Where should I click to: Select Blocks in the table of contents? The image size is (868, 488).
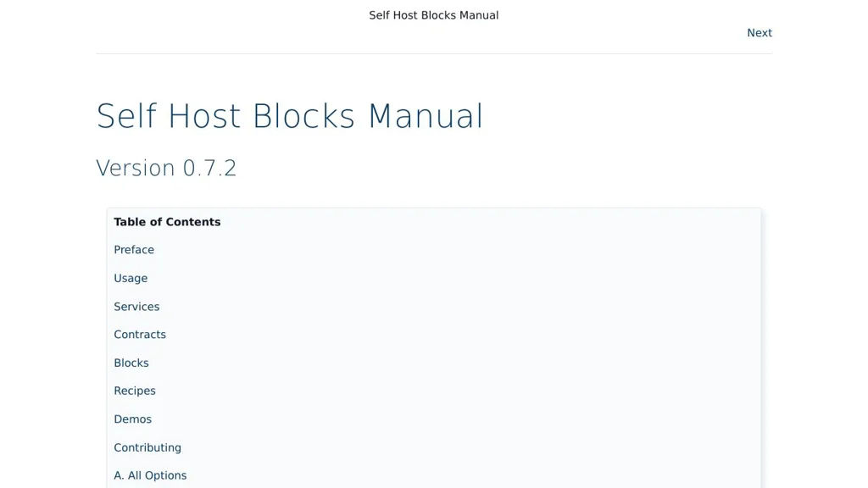coord(131,363)
